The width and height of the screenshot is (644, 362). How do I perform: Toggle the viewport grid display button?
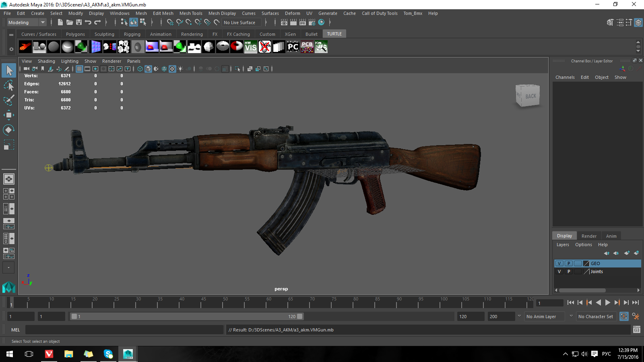[79, 69]
